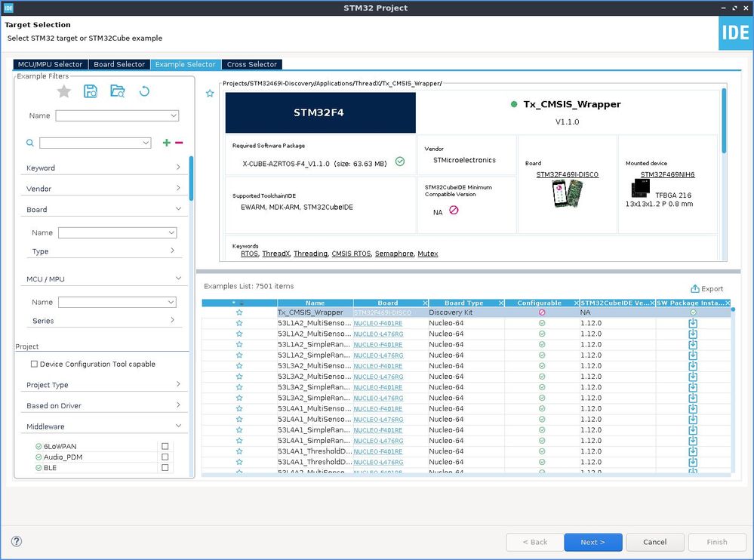This screenshot has height=560, width=754.
Task: Click the load filters folder icon
Action: [117, 91]
